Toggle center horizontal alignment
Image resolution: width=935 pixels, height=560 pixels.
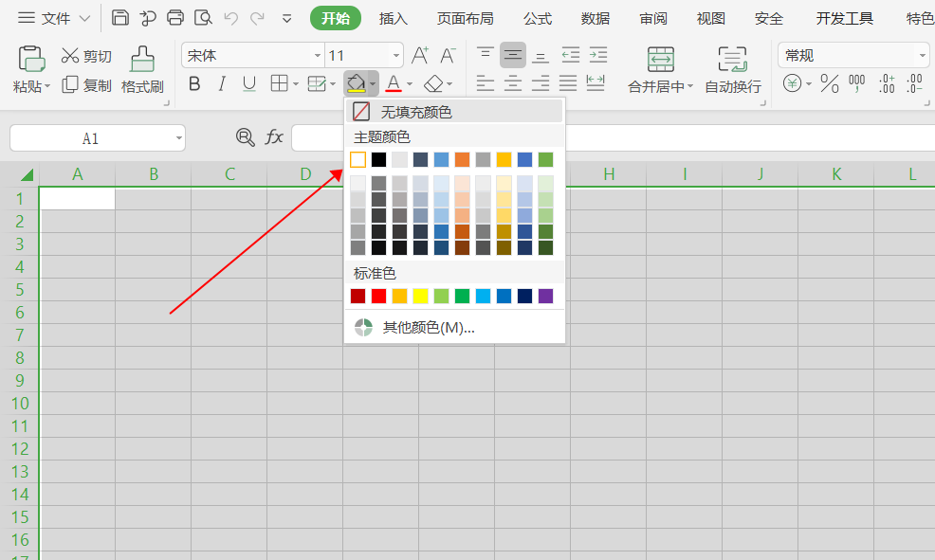tap(513, 83)
